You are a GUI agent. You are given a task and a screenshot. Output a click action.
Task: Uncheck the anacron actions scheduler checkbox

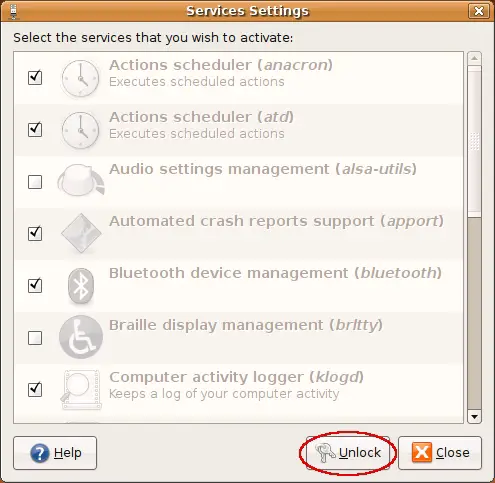35,78
